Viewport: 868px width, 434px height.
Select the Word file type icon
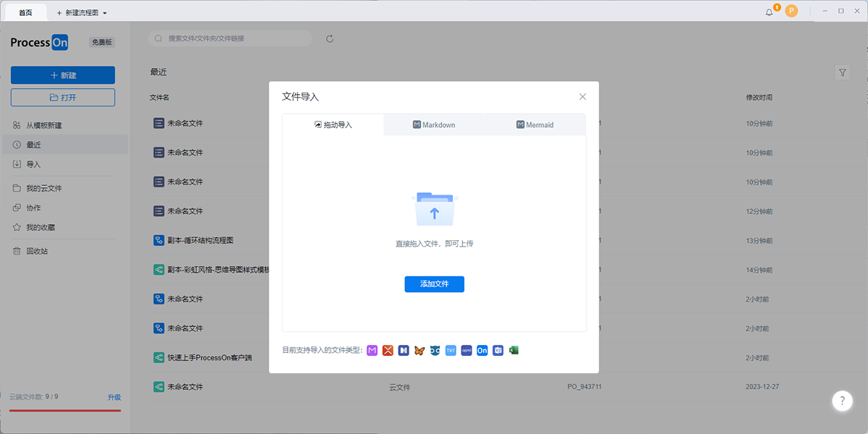coord(498,350)
